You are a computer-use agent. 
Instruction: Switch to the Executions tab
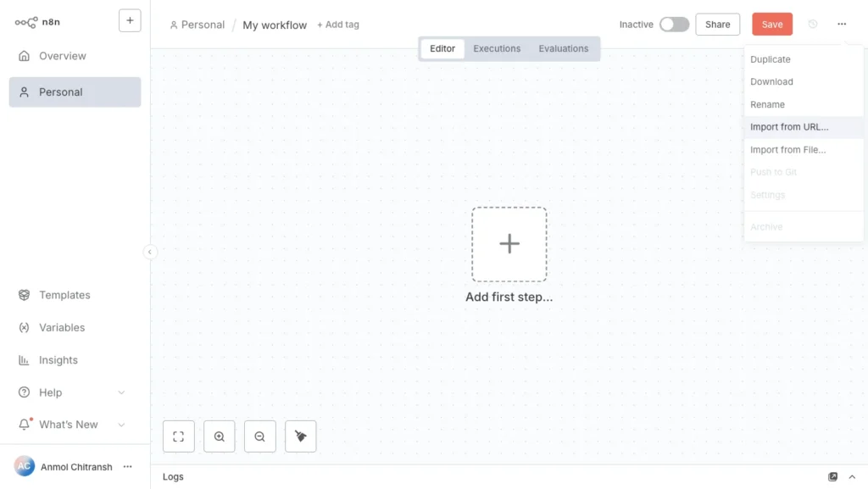[x=497, y=48]
